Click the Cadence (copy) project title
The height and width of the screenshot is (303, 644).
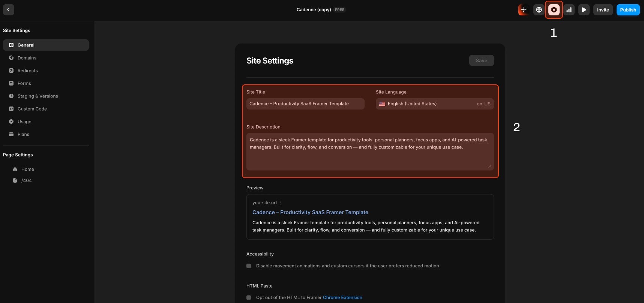tap(314, 10)
